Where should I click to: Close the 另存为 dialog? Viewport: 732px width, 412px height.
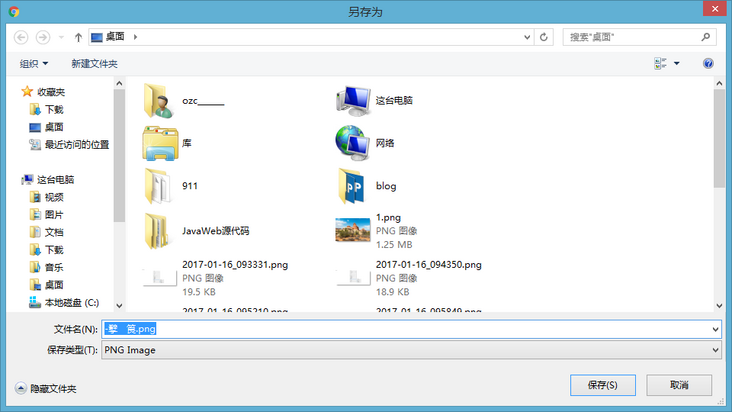(x=714, y=8)
